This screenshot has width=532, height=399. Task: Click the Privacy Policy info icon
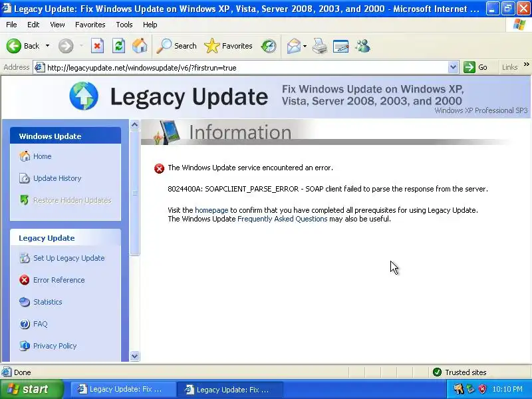25,346
